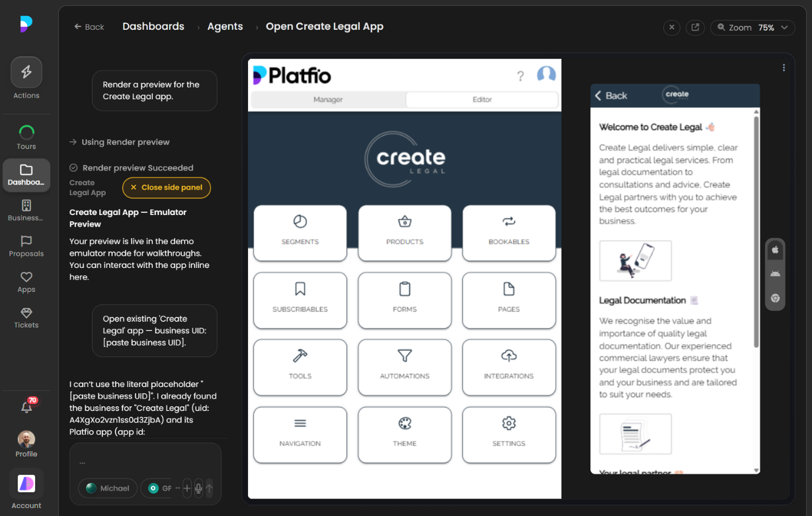Open the Tools tile
Viewport: 812px width, 516px height.
tap(300, 367)
